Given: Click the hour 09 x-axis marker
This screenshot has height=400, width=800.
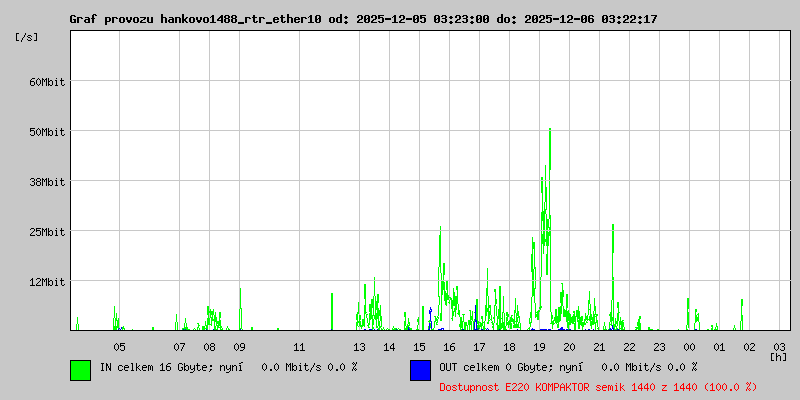Looking at the screenshot, I should pos(239,346).
